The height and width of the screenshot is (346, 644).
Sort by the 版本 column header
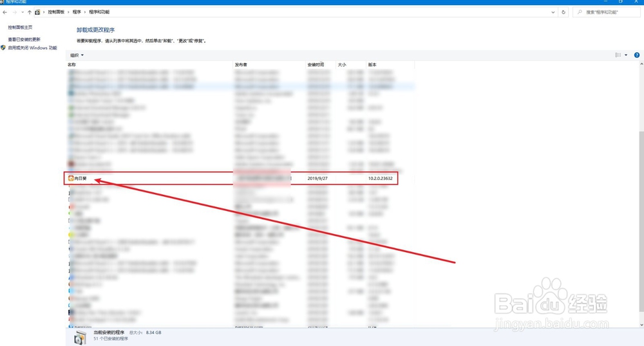click(390, 65)
